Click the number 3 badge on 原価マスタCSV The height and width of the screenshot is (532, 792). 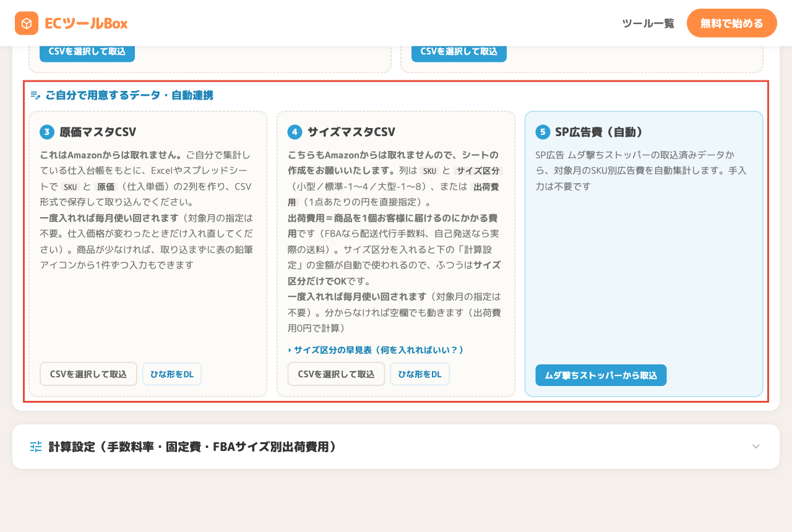coord(47,132)
